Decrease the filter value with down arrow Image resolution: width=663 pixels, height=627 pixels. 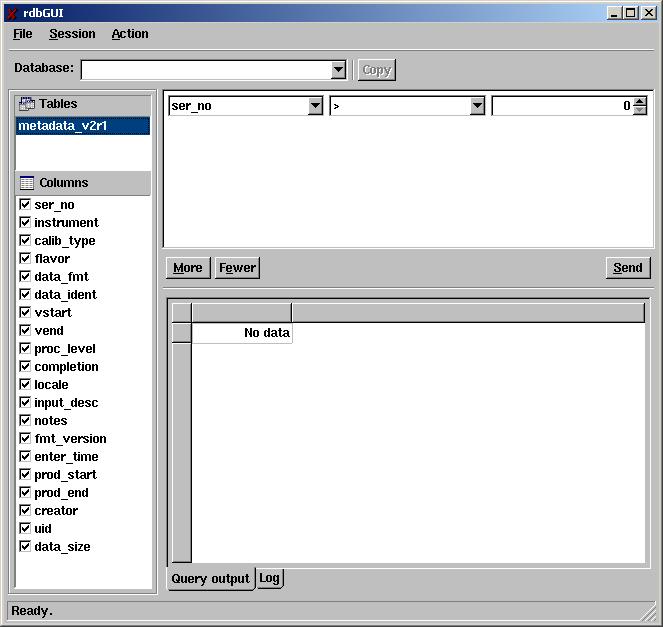click(640, 110)
